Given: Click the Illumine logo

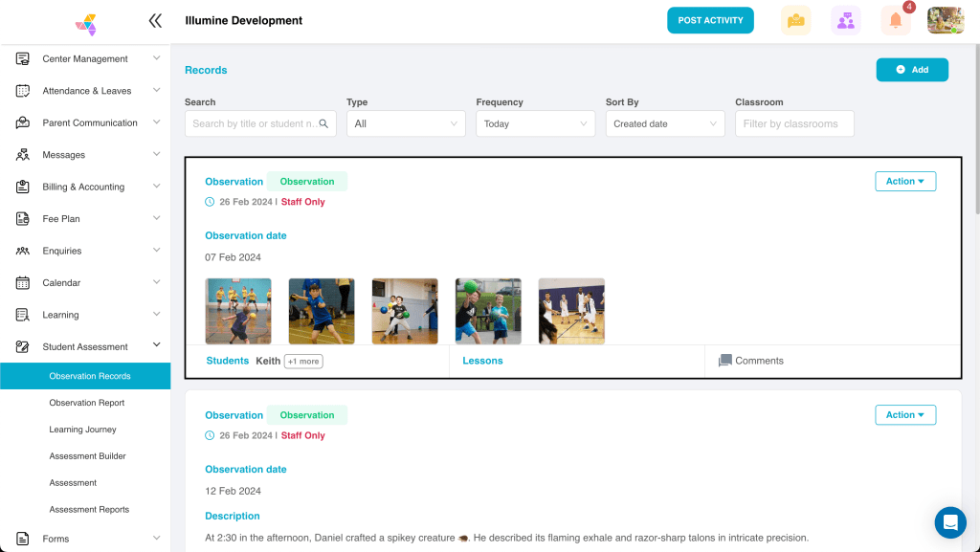Looking at the screenshot, I should point(85,23).
